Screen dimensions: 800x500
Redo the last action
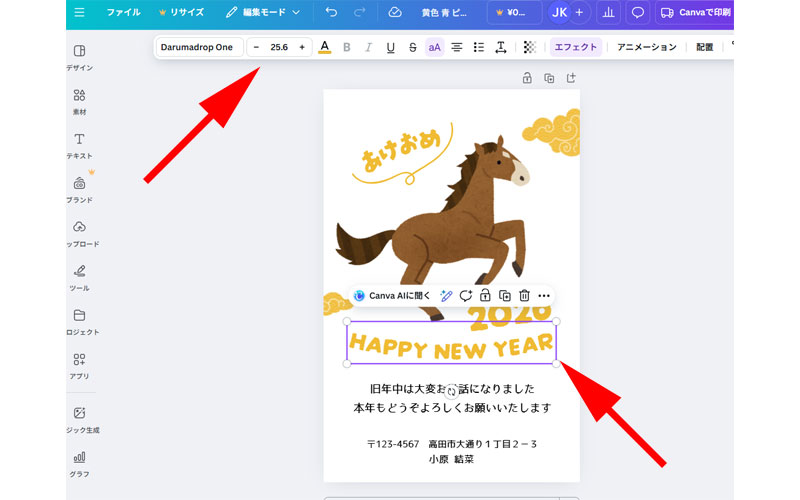(360, 12)
